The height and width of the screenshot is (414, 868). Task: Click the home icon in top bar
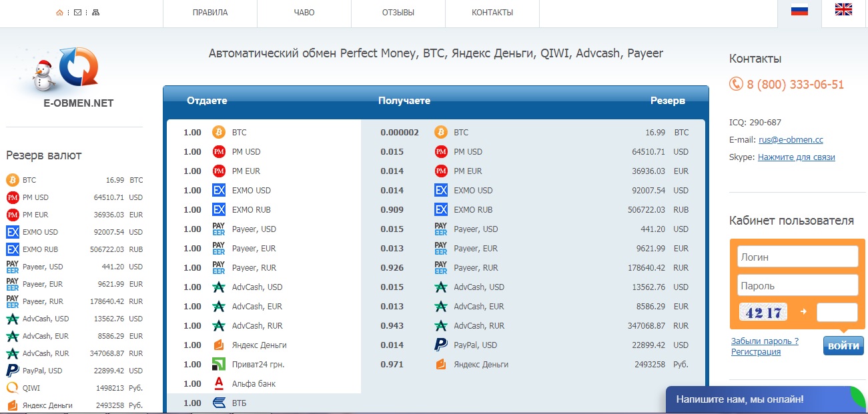(60, 13)
